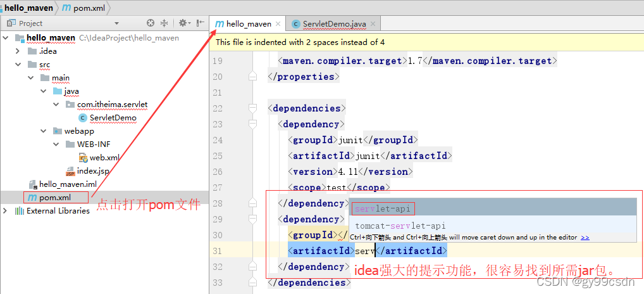Fold the closing dependency tag at line 28

coord(252,203)
